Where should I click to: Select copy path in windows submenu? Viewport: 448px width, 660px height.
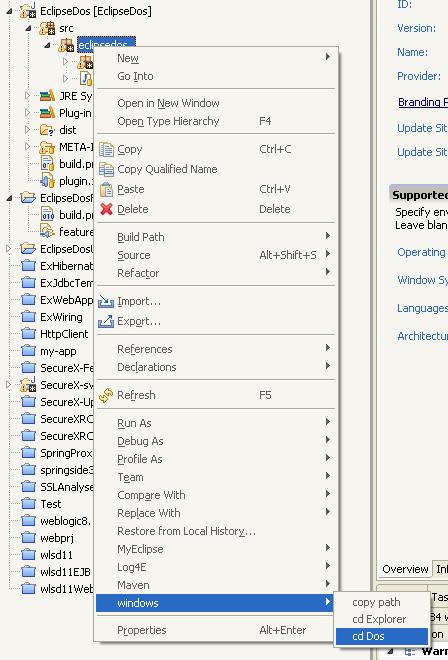(382, 602)
